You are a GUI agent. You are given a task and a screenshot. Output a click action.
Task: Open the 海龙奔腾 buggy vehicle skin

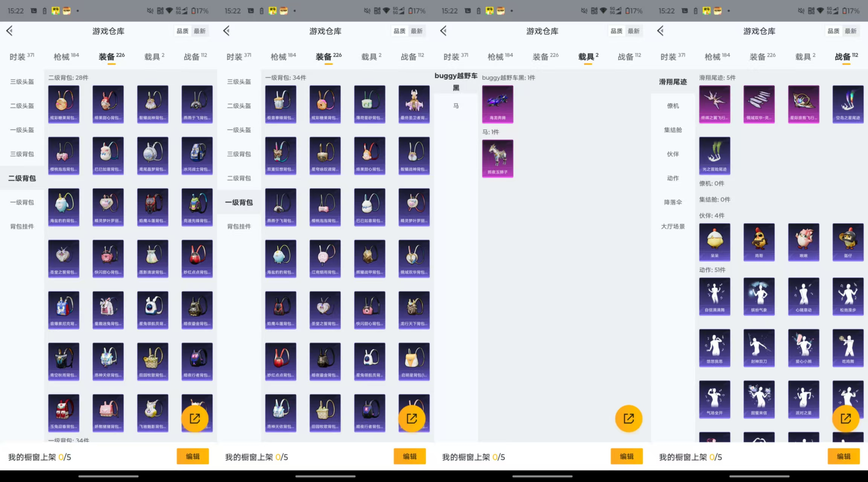497,104
